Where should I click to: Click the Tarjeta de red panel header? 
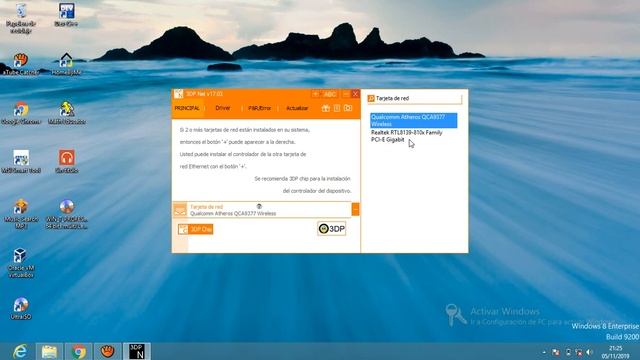click(x=414, y=98)
